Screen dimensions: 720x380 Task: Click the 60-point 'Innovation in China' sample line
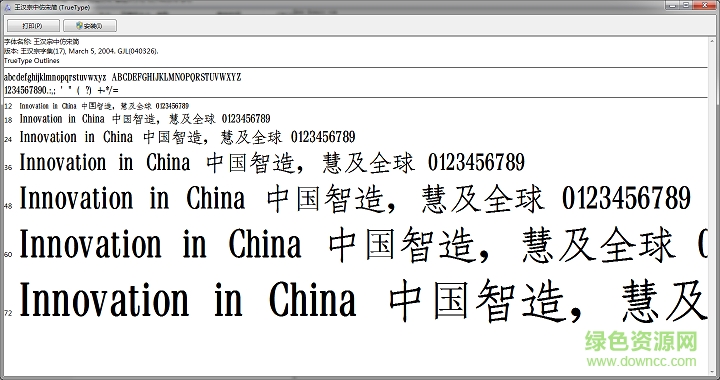click(363, 245)
